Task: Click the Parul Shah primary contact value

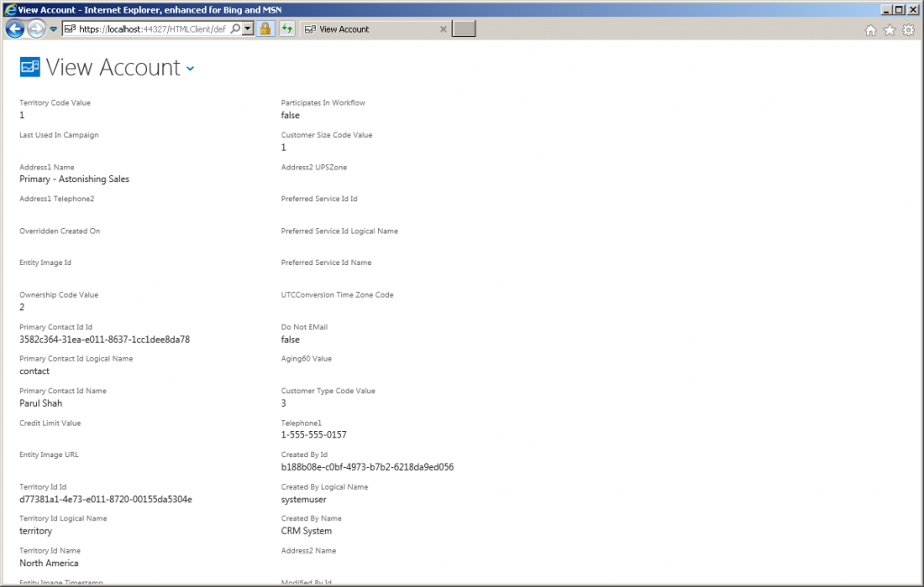Action: pyautogui.click(x=42, y=403)
